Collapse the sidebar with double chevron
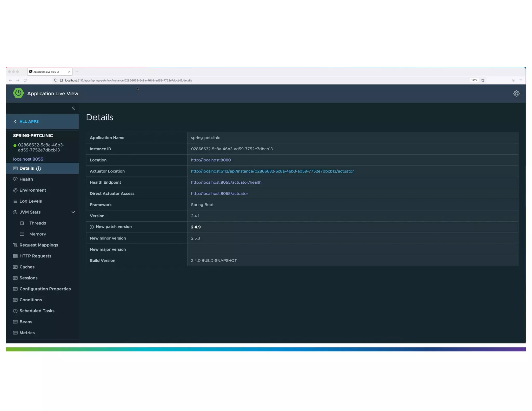 [73, 108]
